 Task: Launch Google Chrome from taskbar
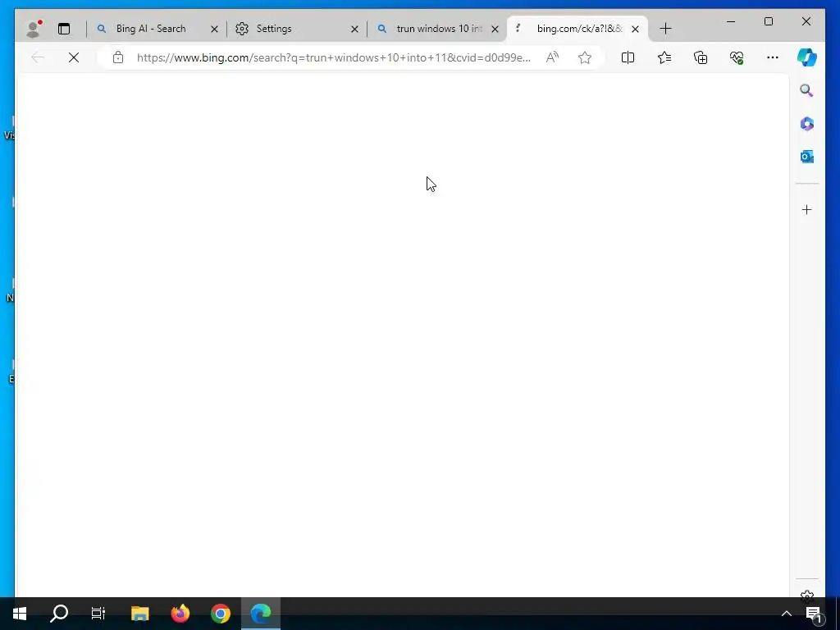click(220, 614)
